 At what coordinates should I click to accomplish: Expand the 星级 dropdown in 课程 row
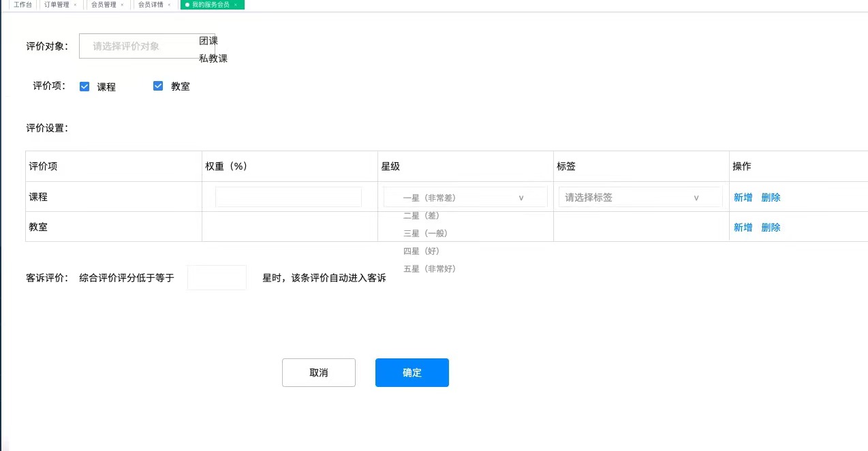point(465,198)
